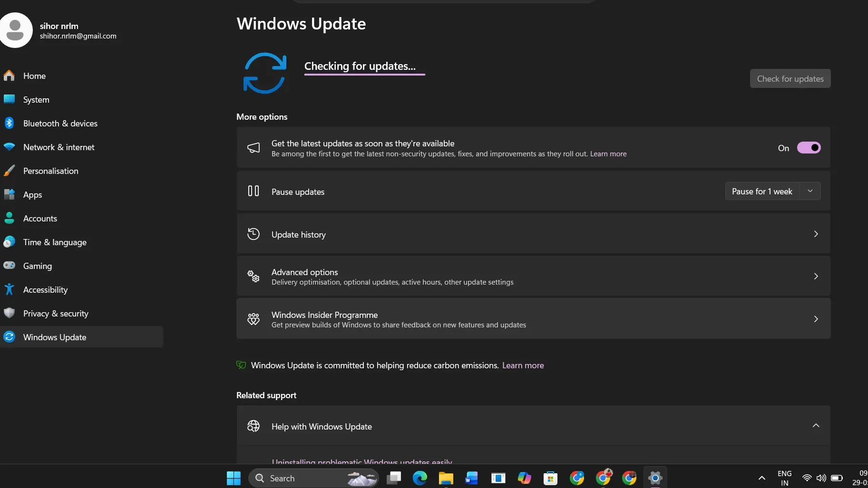Open Home in Settings sidebar
This screenshot has height=488, width=868.
[x=34, y=76]
